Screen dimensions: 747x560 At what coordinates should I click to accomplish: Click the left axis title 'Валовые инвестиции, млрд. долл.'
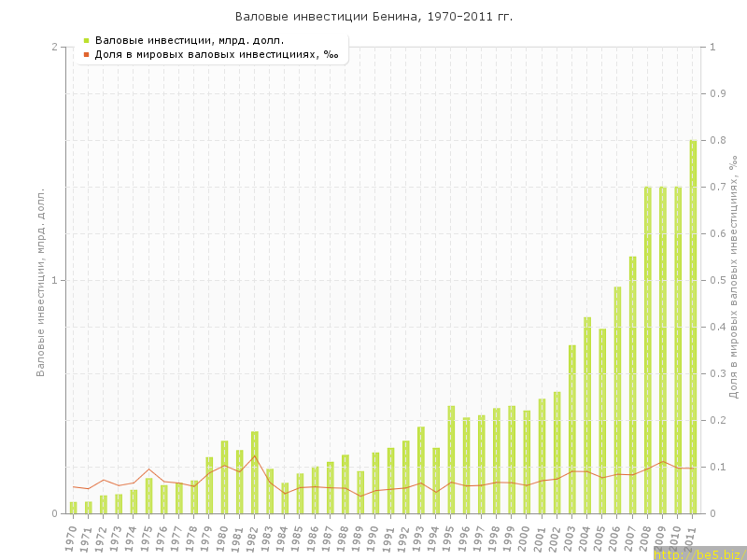click(40, 282)
